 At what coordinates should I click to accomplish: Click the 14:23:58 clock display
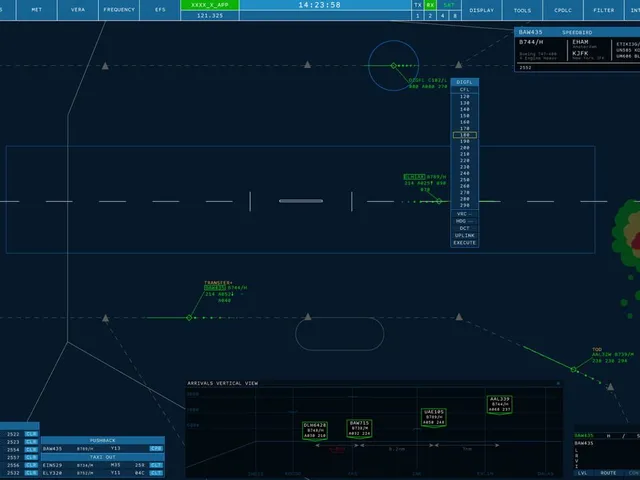tap(320, 5)
